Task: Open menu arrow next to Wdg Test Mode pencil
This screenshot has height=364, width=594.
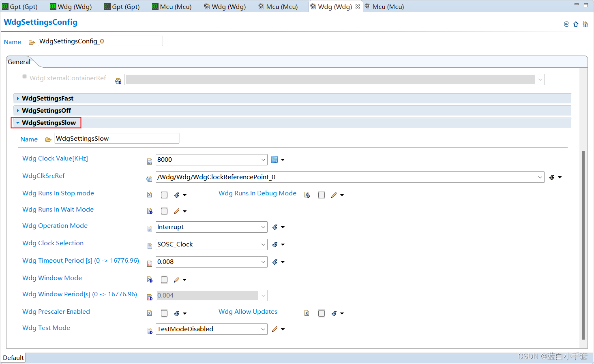Action: pos(283,329)
